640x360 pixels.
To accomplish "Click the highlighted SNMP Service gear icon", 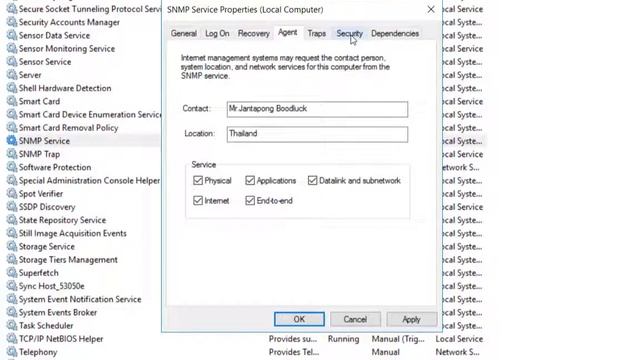I will (x=12, y=141).
